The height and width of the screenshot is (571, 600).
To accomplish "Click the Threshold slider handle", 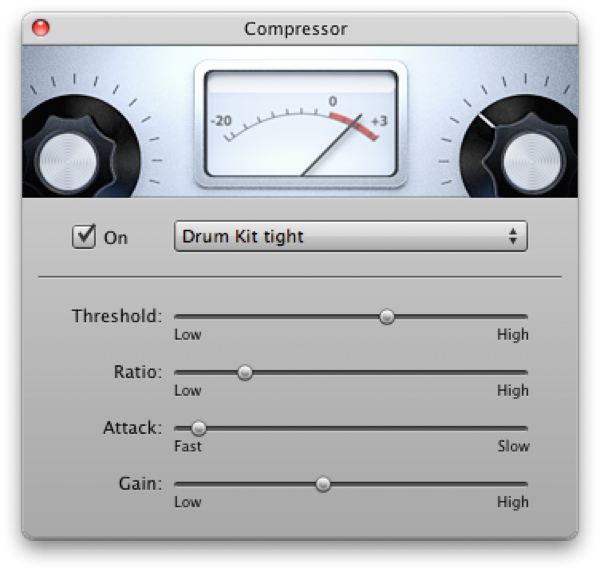I will pos(387,317).
